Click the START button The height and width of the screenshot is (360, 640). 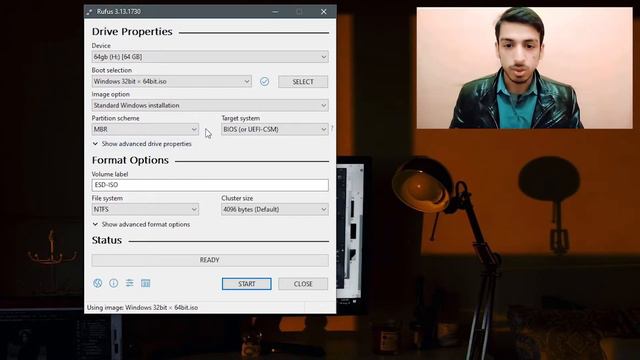point(247,284)
